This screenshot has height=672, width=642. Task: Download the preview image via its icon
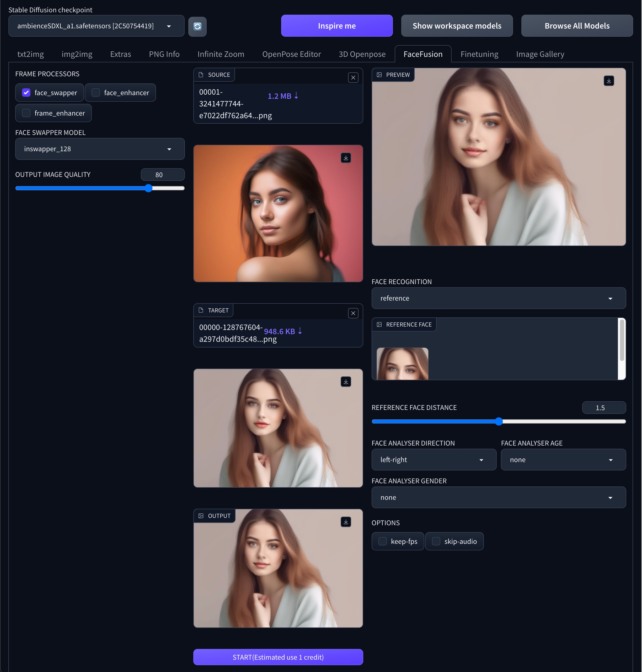coord(608,81)
